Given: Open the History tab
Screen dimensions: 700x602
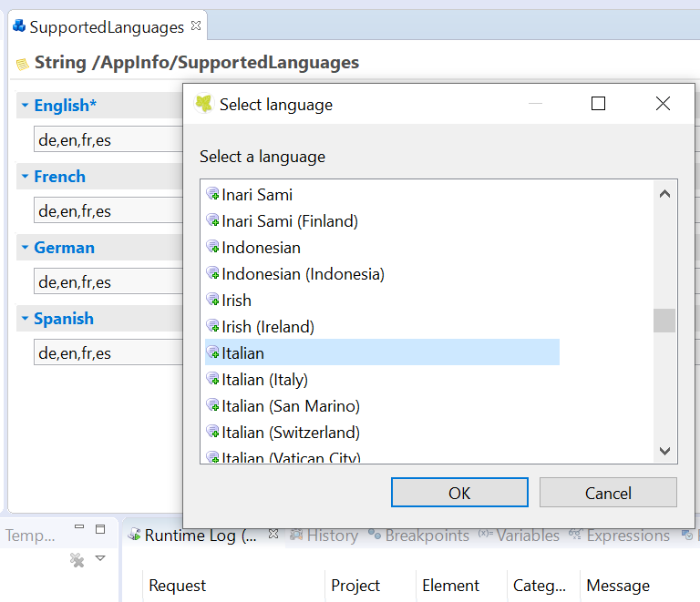Looking at the screenshot, I should tap(324, 536).
